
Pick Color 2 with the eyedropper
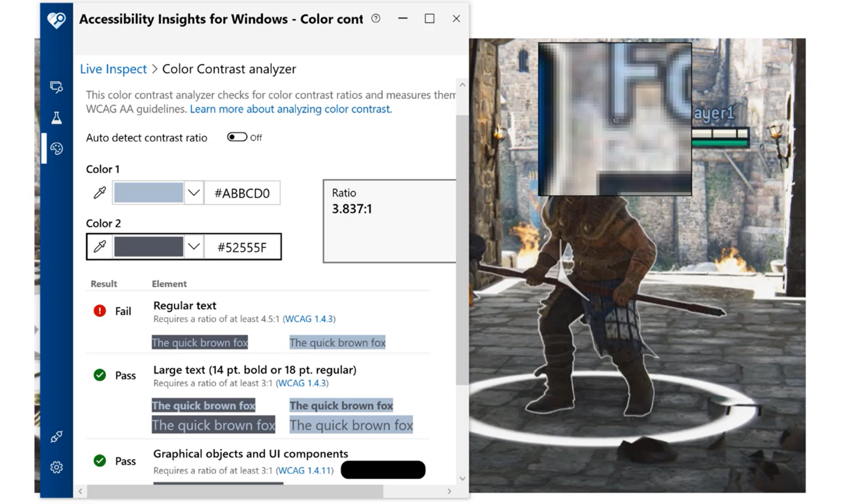[x=100, y=246]
